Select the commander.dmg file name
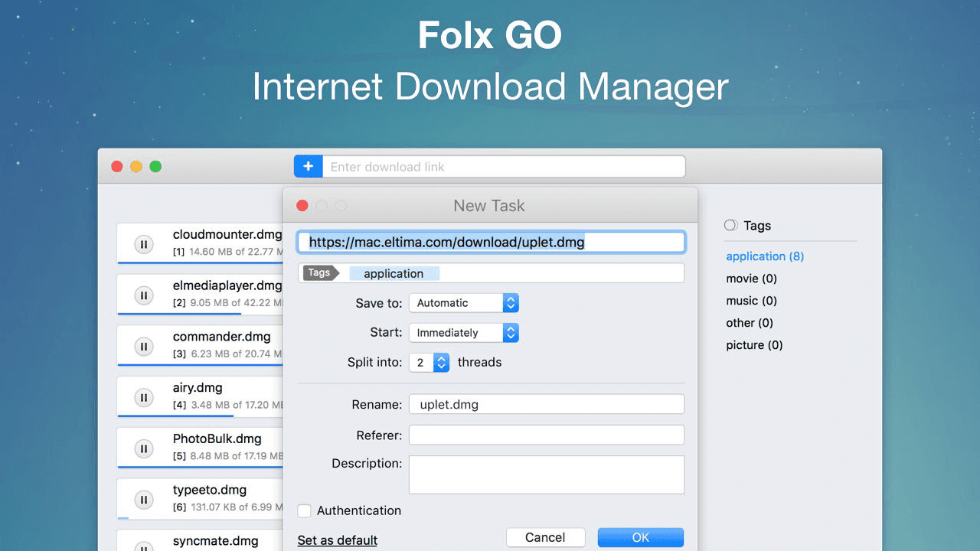 coord(222,337)
